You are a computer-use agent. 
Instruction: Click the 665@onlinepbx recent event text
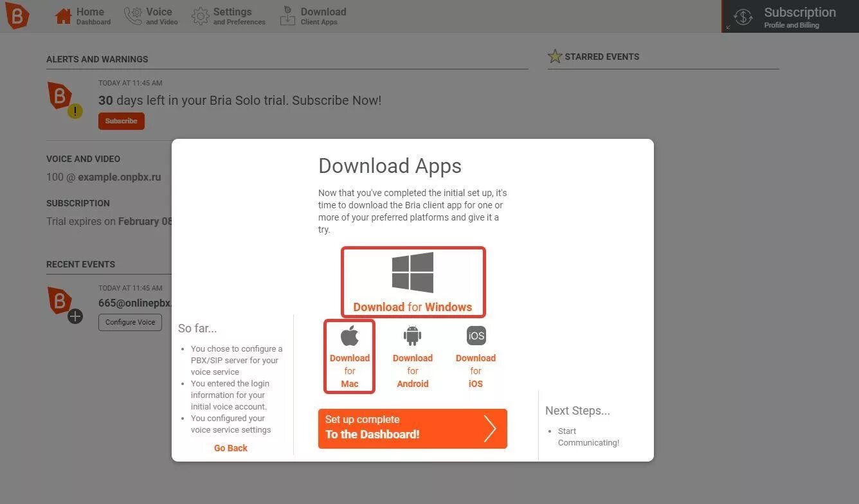(135, 303)
